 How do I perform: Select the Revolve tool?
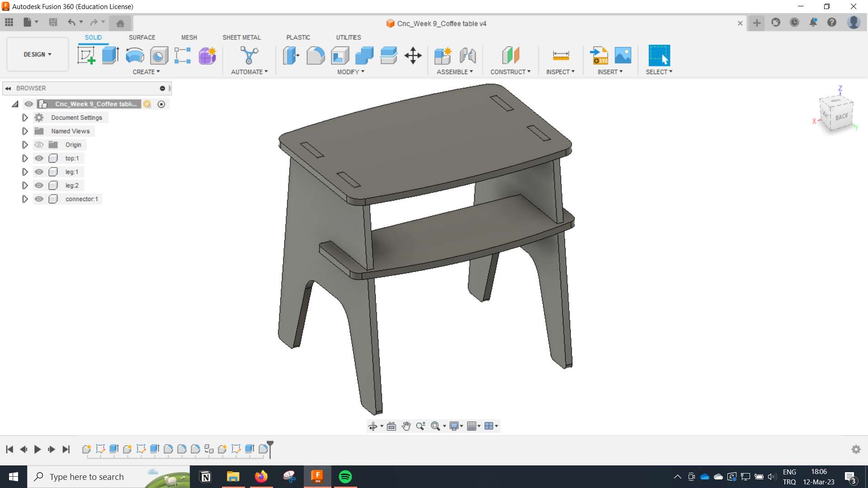(x=135, y=56)
